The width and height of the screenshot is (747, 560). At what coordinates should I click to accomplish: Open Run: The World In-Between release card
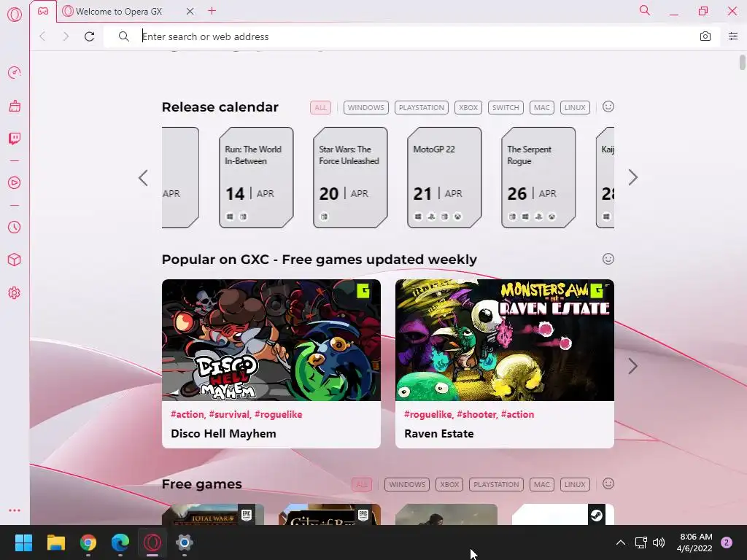click(256, 178)
